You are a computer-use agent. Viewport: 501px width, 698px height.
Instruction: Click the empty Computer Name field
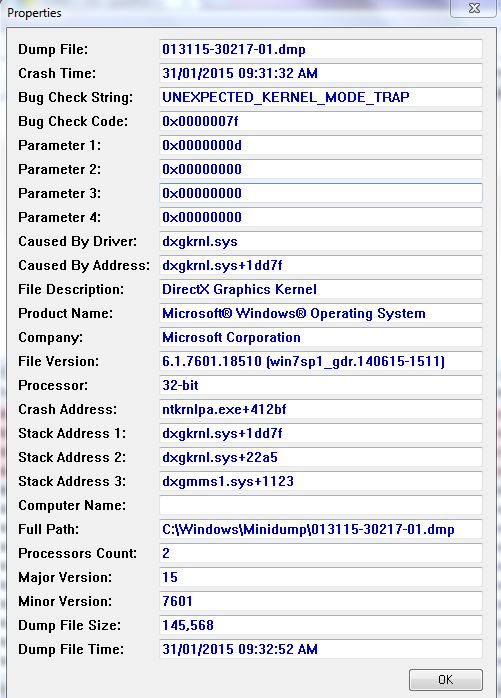(x=321, y=505)
